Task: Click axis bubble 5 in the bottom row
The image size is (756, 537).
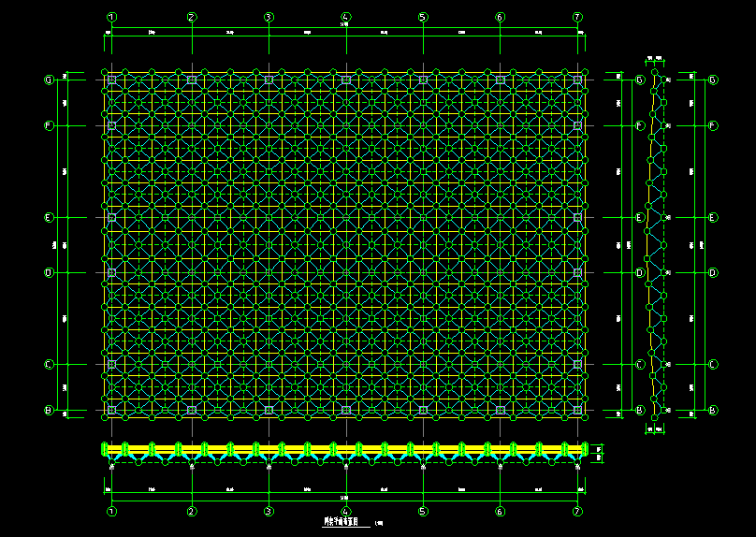Action: click(x=423, y=512)
